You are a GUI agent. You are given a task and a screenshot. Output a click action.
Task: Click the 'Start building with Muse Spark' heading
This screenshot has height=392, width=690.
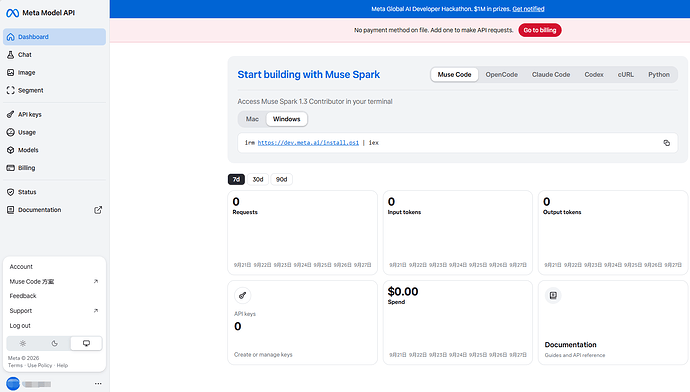(x=308, y=74)
